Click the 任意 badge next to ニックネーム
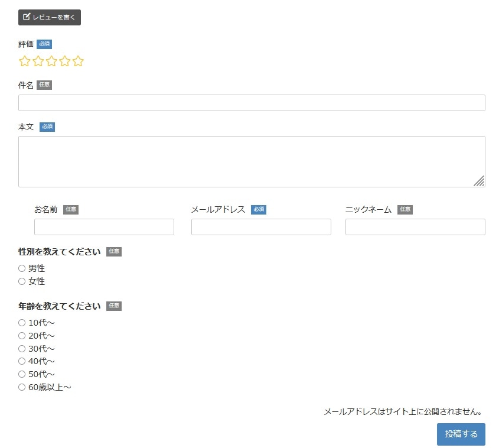 click(x=405, y=209)
